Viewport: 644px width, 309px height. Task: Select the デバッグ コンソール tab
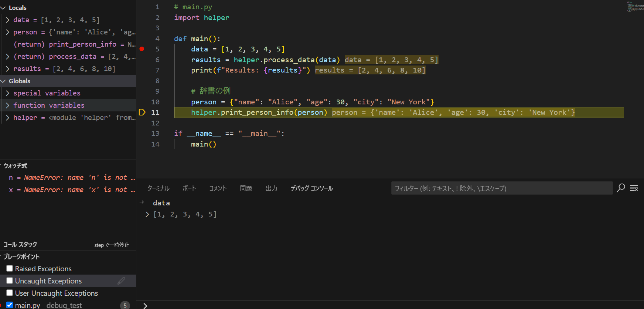(311, 188)
